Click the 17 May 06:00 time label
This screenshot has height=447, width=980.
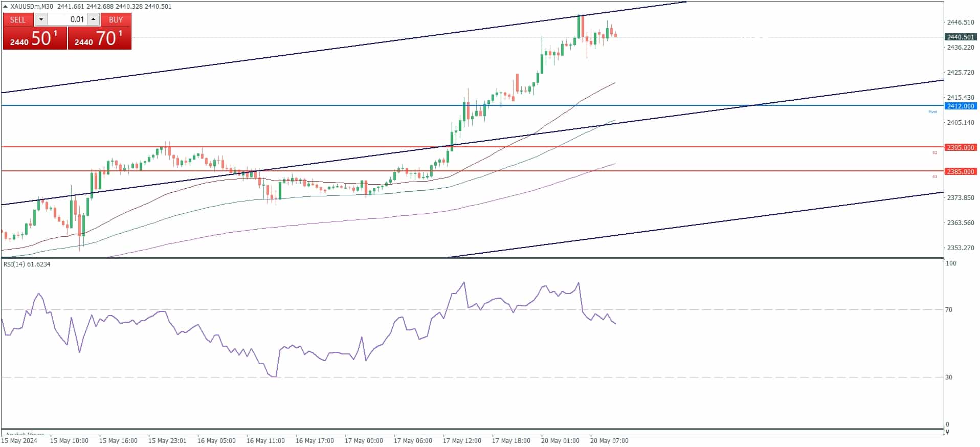tap(413, 440)
